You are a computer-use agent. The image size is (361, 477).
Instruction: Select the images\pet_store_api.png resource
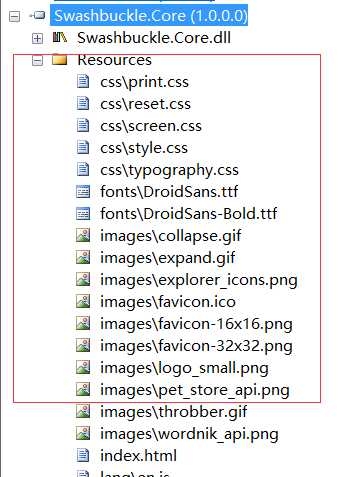coord(195,390)
